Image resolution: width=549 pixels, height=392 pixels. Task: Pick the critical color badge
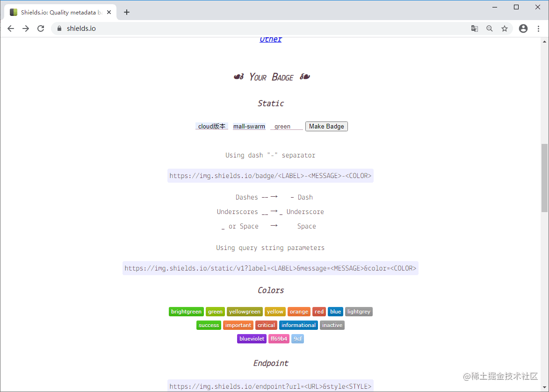click(266, 325)
